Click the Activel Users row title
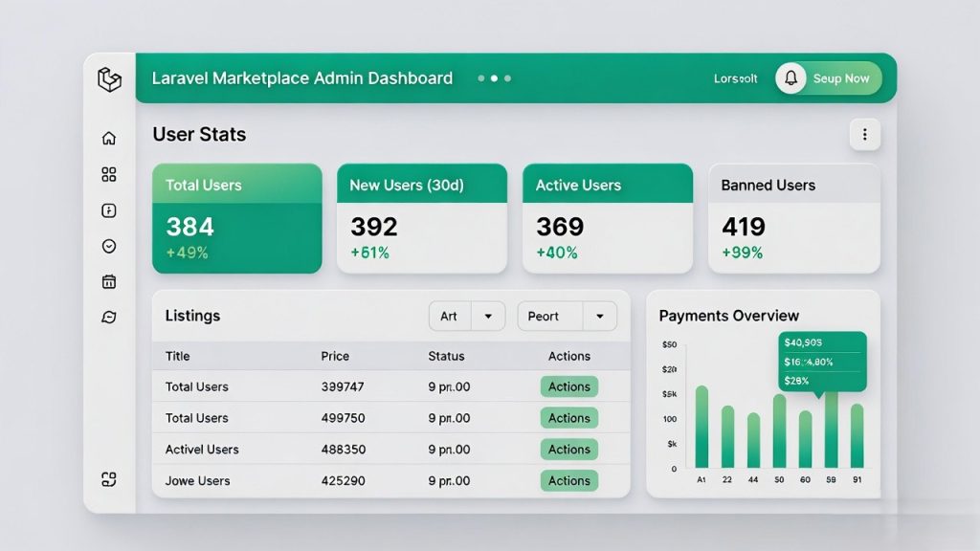The width and height of the screenshot is (980, 551). pyautogui.click(x=202, y=450)
